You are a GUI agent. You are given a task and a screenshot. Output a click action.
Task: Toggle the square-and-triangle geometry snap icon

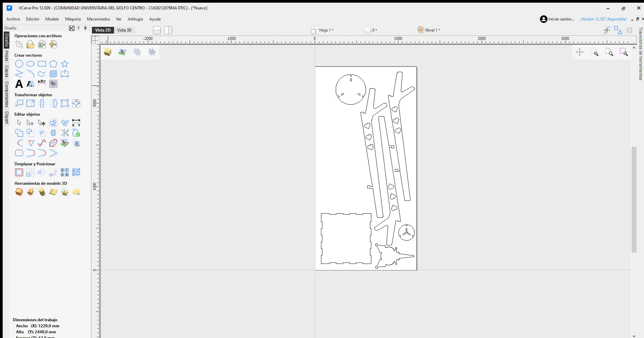(x=618, y=30)
